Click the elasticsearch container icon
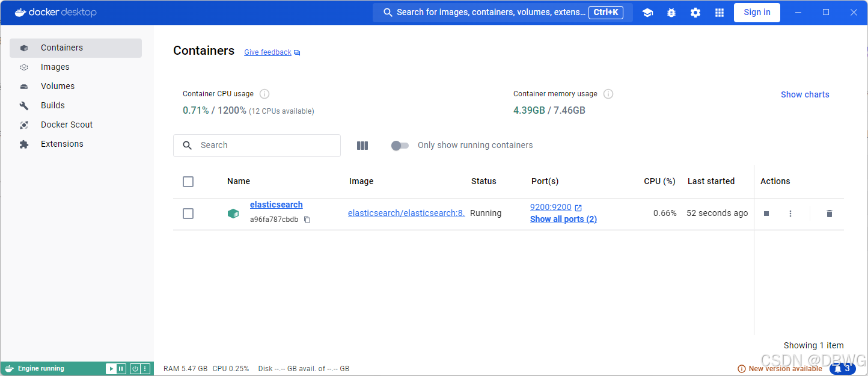The image size is (868, 376). [233, 214]
